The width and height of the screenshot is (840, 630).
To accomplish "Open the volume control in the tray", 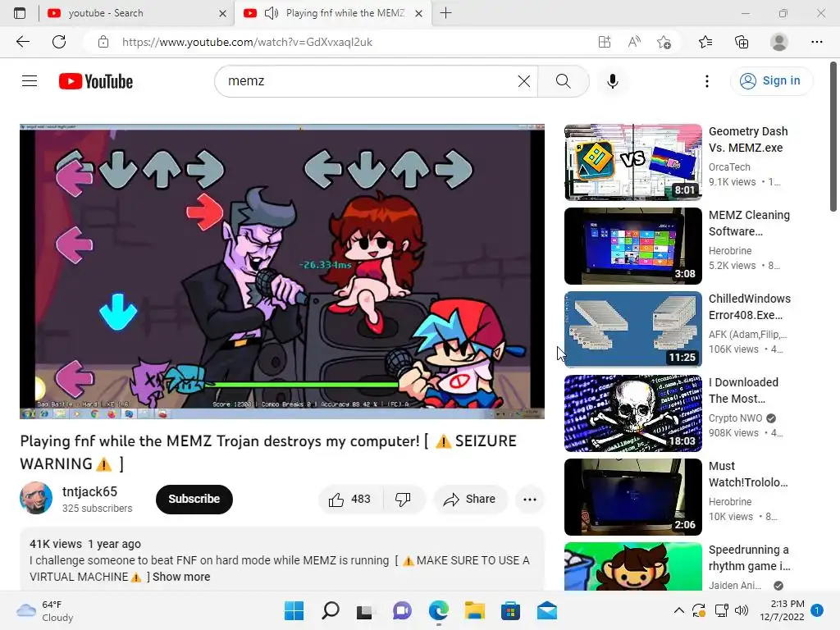I will tap(742, 610).
